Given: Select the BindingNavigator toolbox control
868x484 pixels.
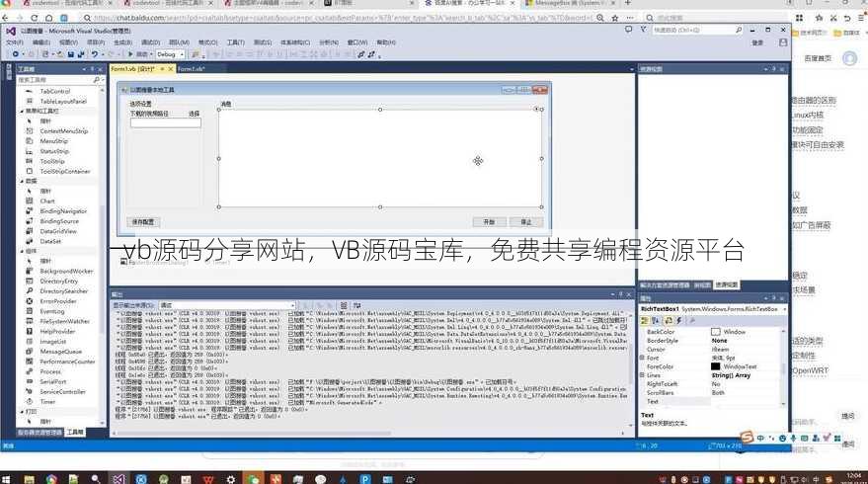Looking at the screenshot, I should (63, 211).
